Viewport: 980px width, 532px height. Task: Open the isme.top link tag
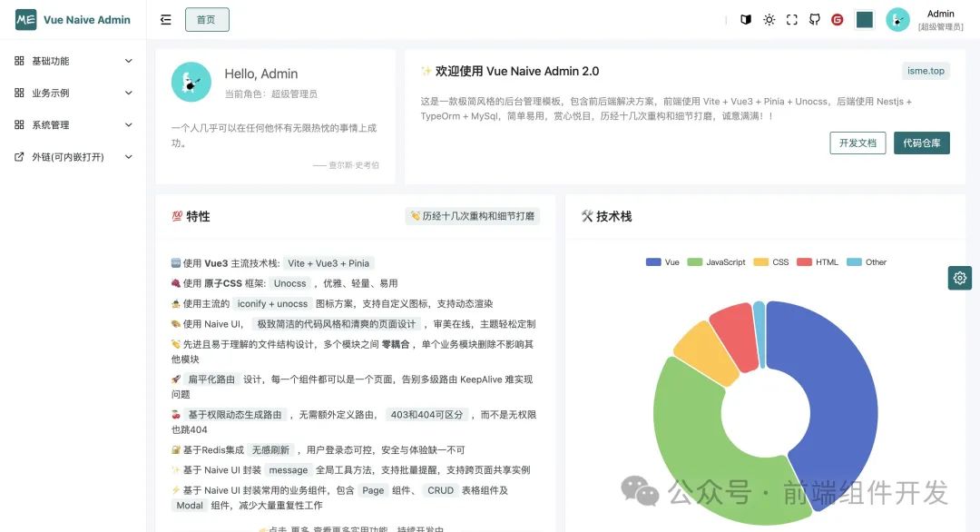pyautogui.click(x=926, y=71)
